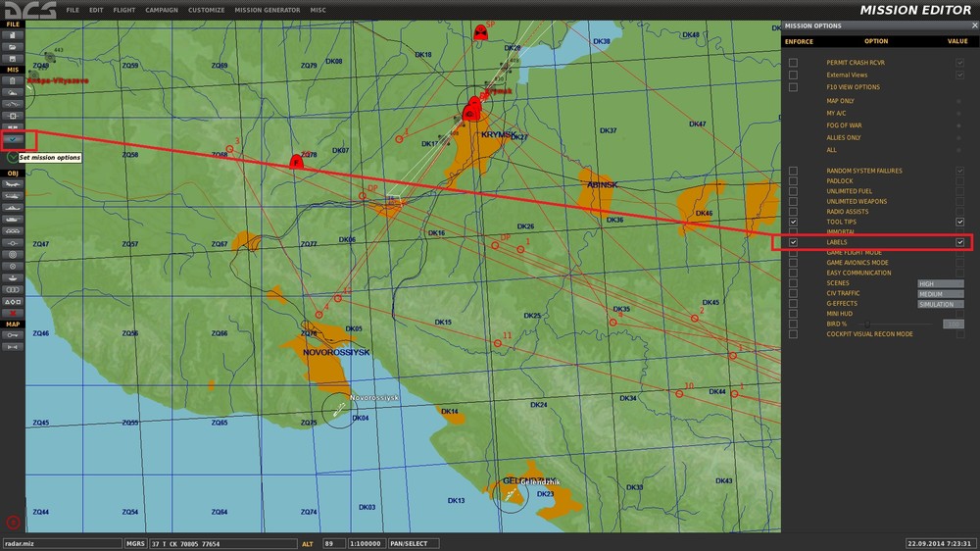
Task: Open the MISC menu
Action: pos(318,10)
